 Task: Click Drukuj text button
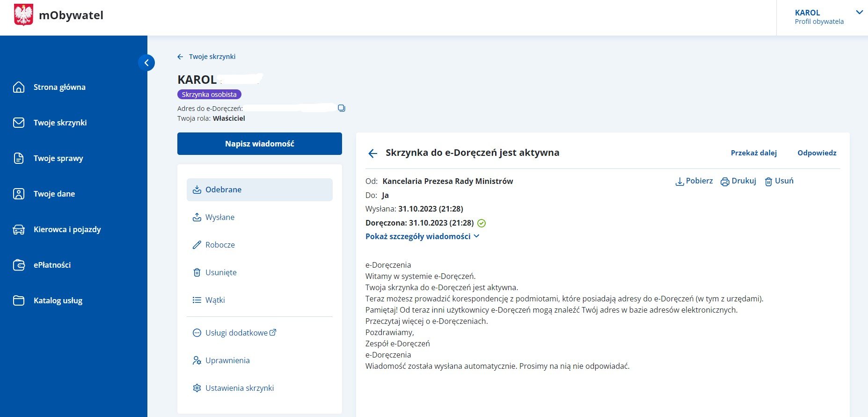click(x=744, y=181)
